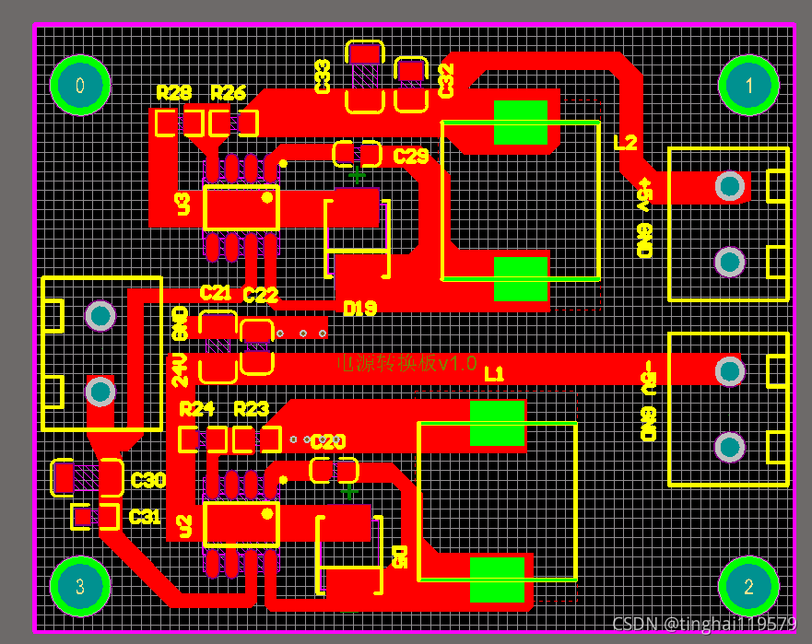Click the L2 inductor designator
Viewport: 812px width, 644px height.
[625, 143]
